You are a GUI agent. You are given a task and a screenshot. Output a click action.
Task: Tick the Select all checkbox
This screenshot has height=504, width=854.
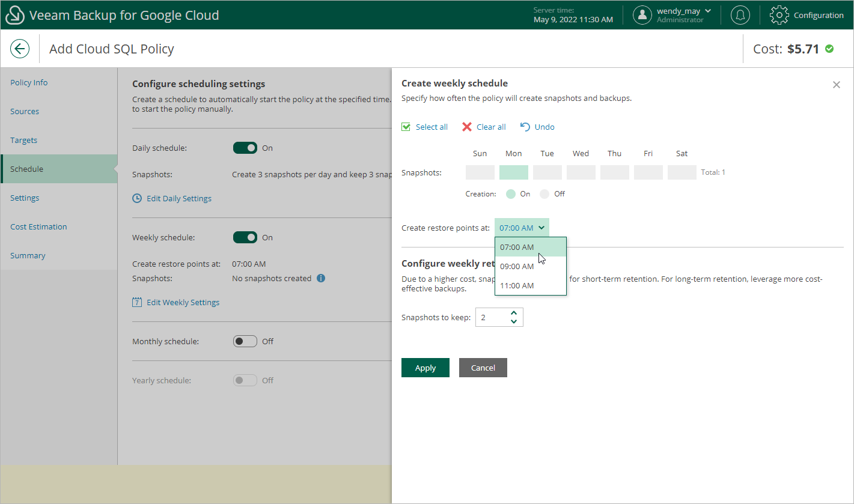coord(406,127)
